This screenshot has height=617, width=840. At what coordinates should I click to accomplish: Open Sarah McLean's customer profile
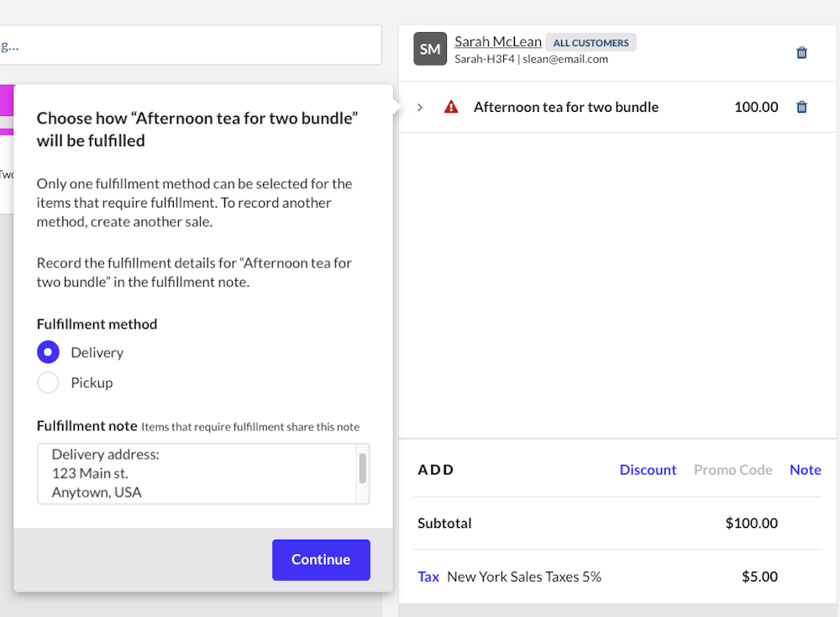click(498, 41)
